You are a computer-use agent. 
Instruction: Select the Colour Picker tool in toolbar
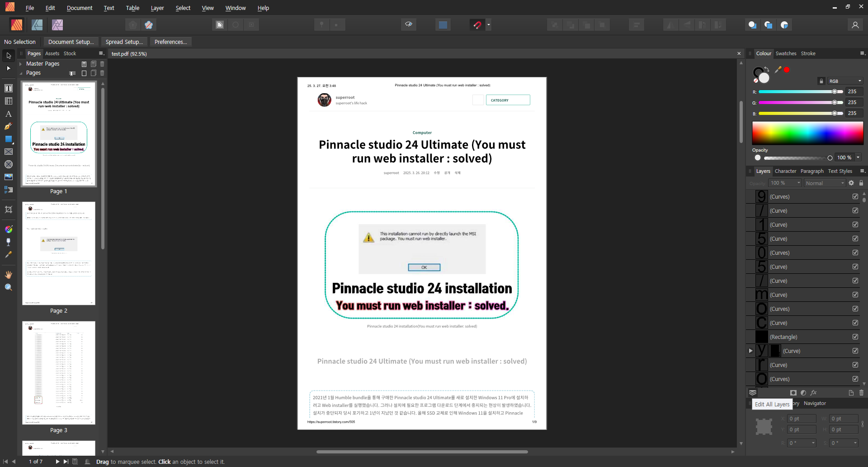[x=9, y=255]
